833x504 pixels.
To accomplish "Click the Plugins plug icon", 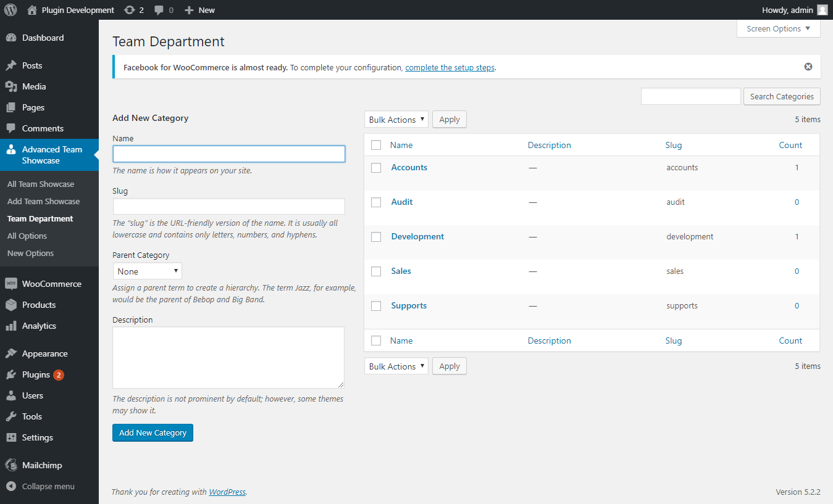I will tap(11, 374).
